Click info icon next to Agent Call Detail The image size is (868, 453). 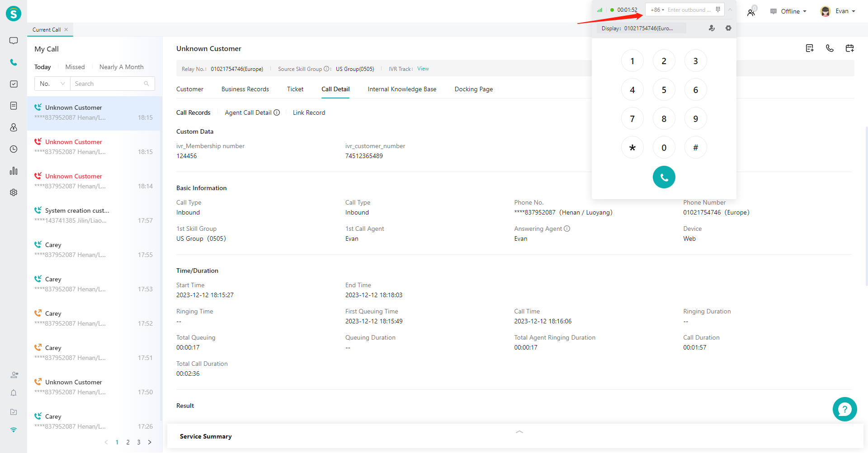coord(277,112)
